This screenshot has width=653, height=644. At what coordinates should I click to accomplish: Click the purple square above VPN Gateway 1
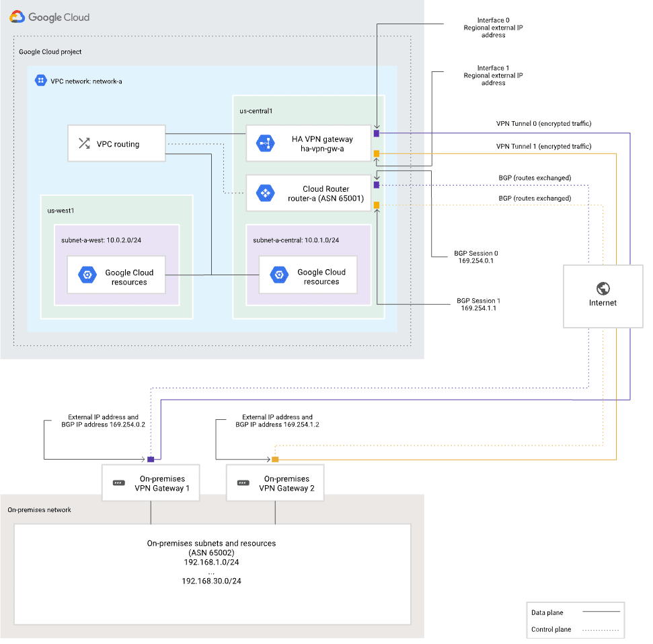151,460
